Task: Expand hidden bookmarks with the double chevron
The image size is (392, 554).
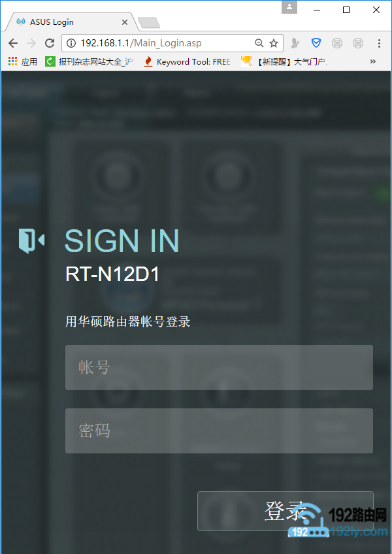Action: click(x=373, y=61)
